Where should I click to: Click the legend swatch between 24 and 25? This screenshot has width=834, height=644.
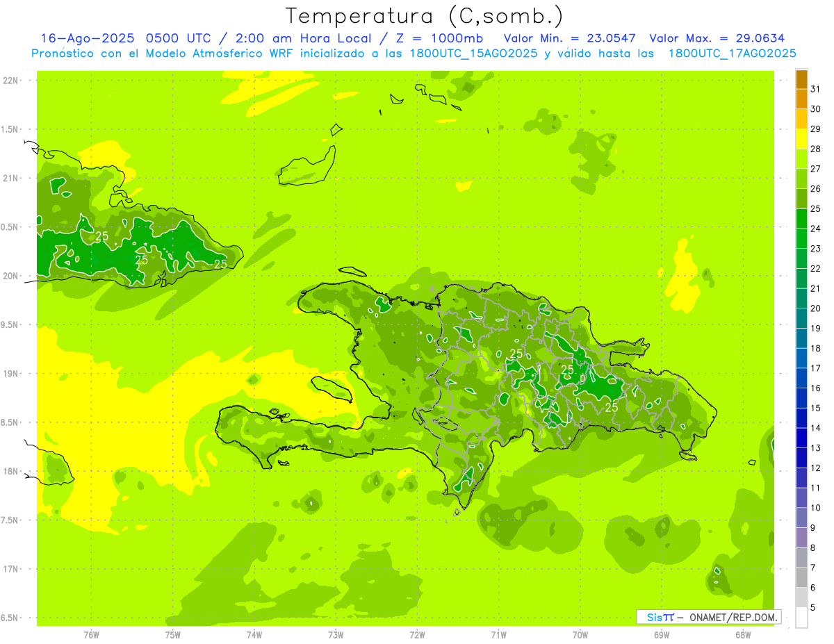coord(801,219)
